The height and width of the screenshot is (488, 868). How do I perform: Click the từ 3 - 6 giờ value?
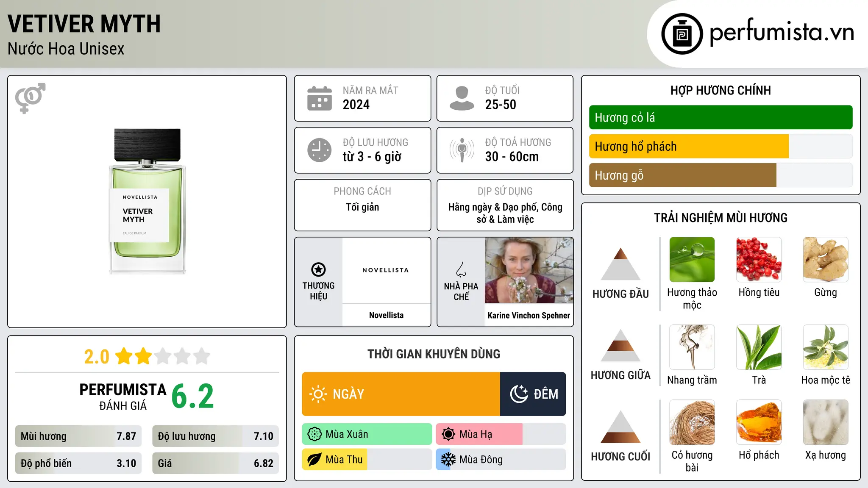(x=372, y=157)
